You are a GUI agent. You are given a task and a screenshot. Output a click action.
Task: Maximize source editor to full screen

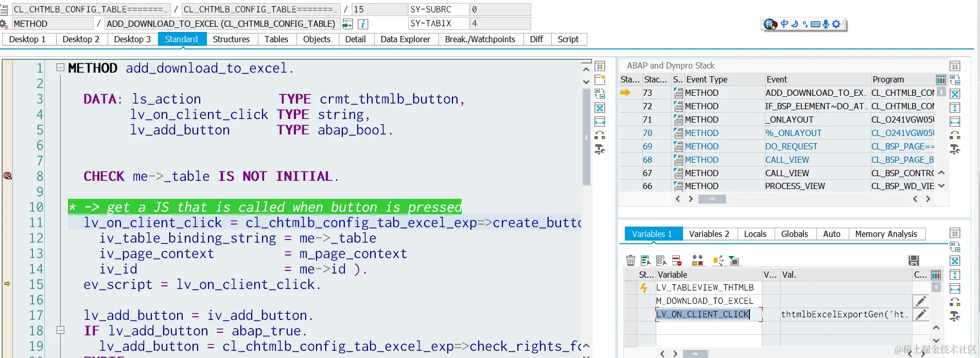tap(600, 108)
